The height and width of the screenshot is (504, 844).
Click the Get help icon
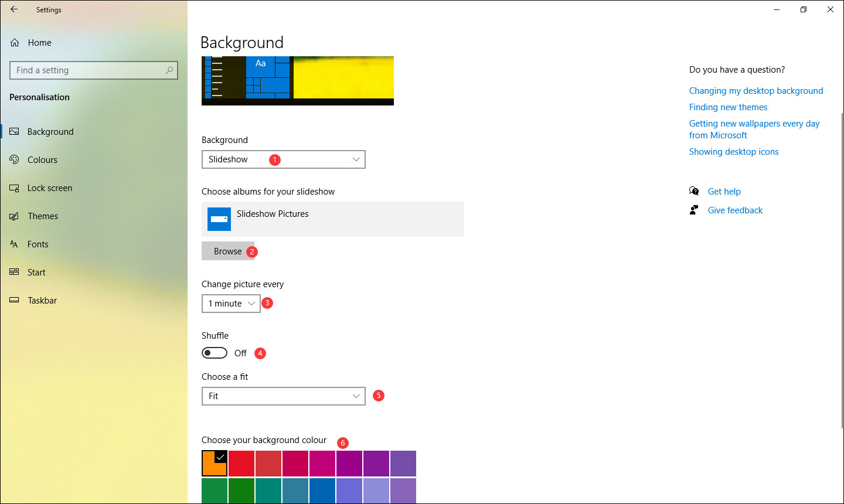tap(693, 191)
